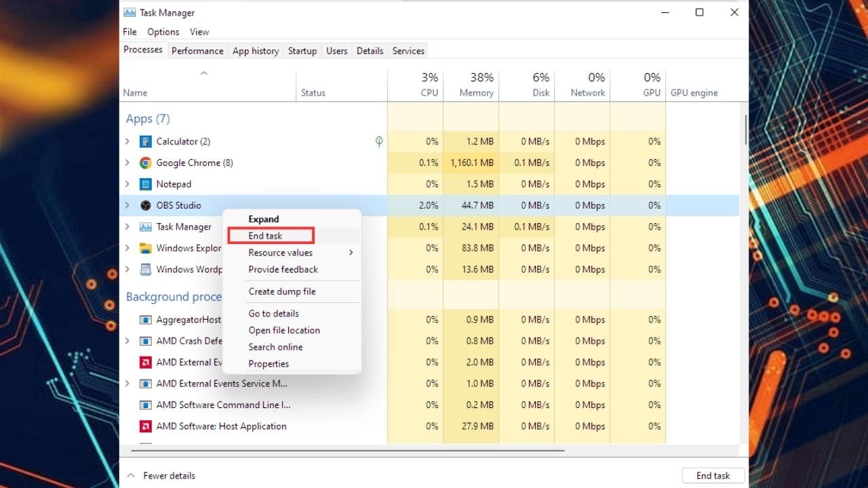Select the AMD Software Host Application icon

point(145,426)
